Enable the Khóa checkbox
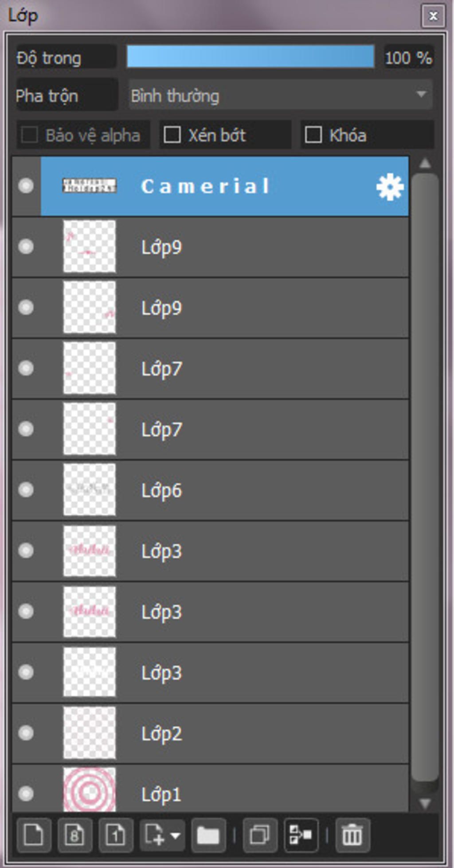 pyautogui.click(x=313, y=135)
